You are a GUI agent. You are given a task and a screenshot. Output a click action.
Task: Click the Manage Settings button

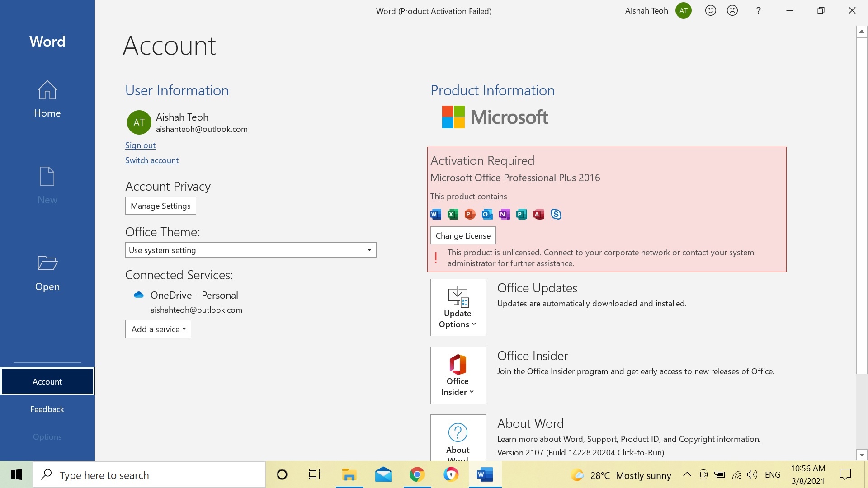point(160,206)
